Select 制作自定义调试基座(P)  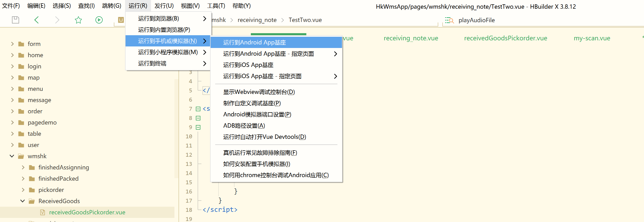[x=277, y=103]
